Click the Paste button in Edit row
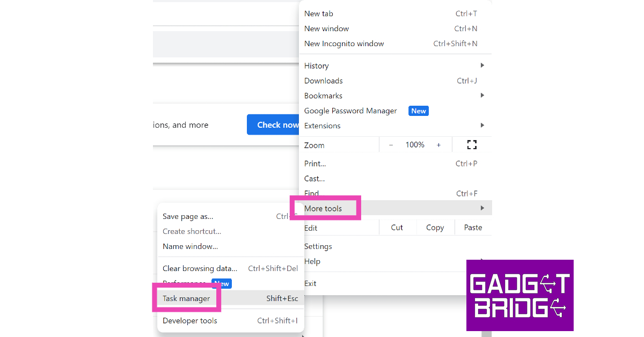This screenshot has height=337, width=644. coord(473,228)
